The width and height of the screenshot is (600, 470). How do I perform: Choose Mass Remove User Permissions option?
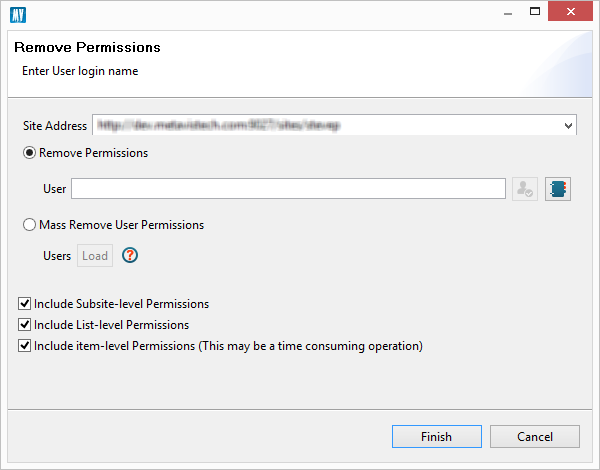point(29,225)
